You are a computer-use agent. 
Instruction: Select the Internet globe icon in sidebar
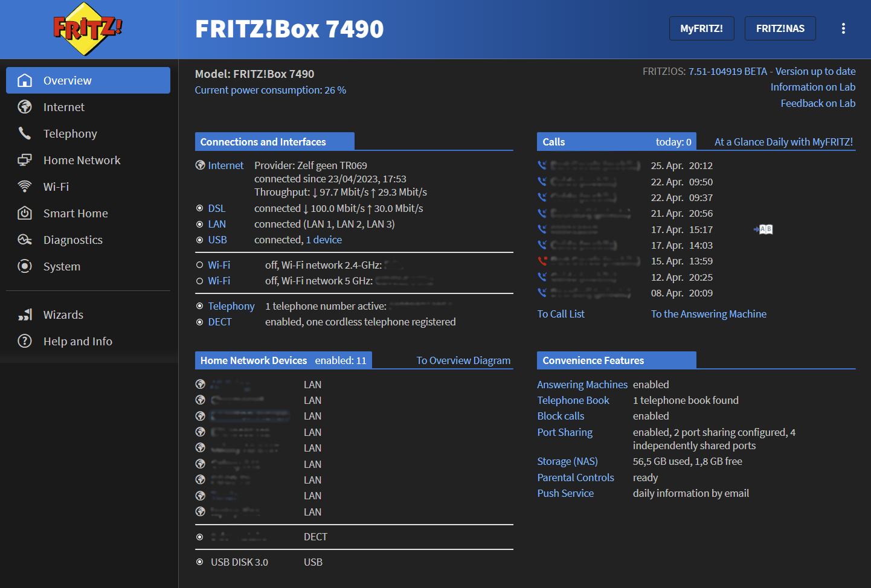pos(24,107)
